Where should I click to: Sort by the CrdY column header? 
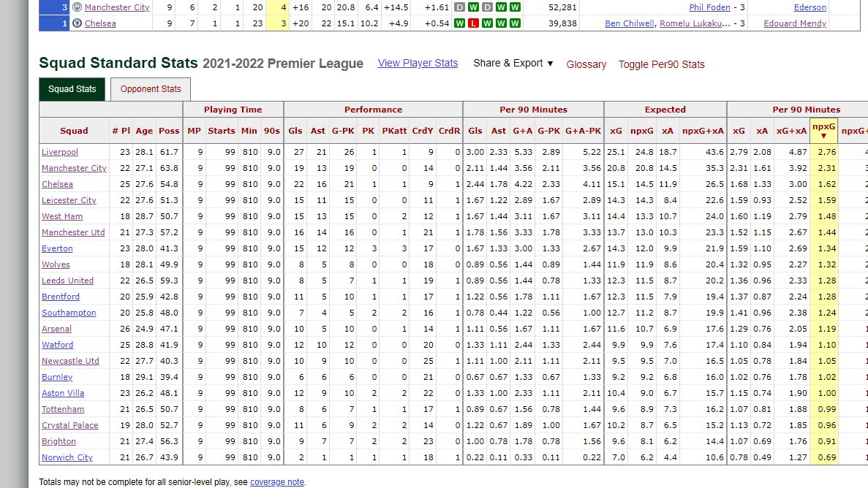pos(423,131)
